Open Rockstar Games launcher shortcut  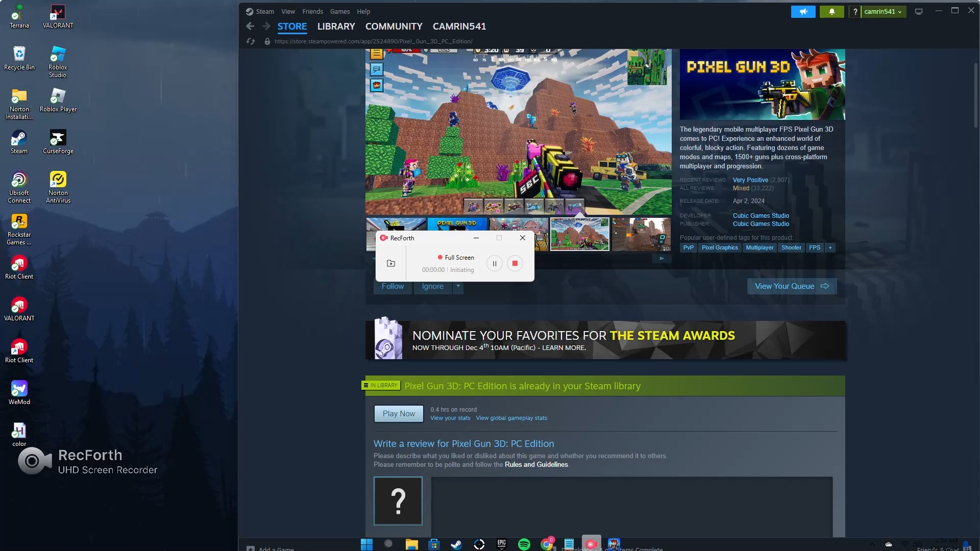(x=19, y=229)
